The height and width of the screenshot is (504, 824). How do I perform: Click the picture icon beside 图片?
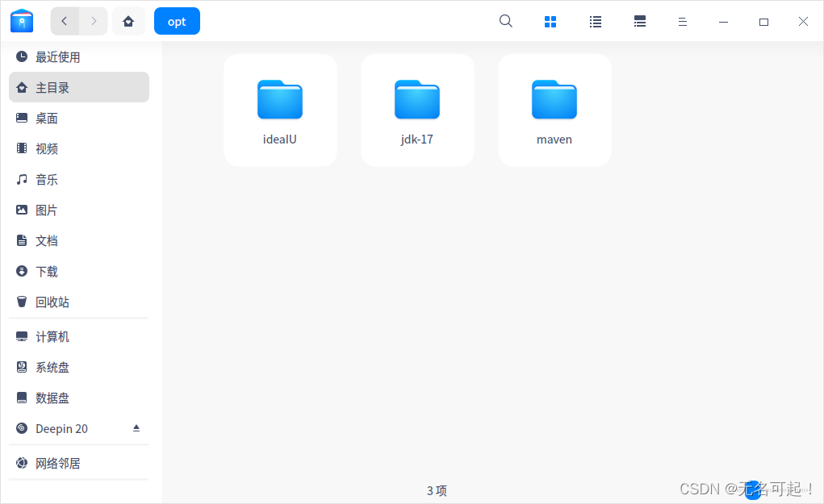click(x=22, y=210)
